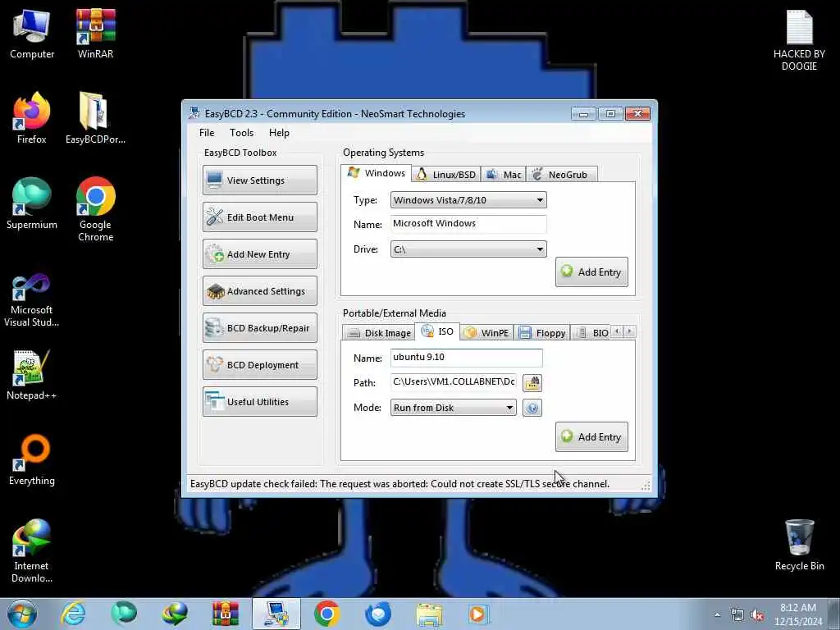Switch to the partially visible BIO tab

coord(591,333)
